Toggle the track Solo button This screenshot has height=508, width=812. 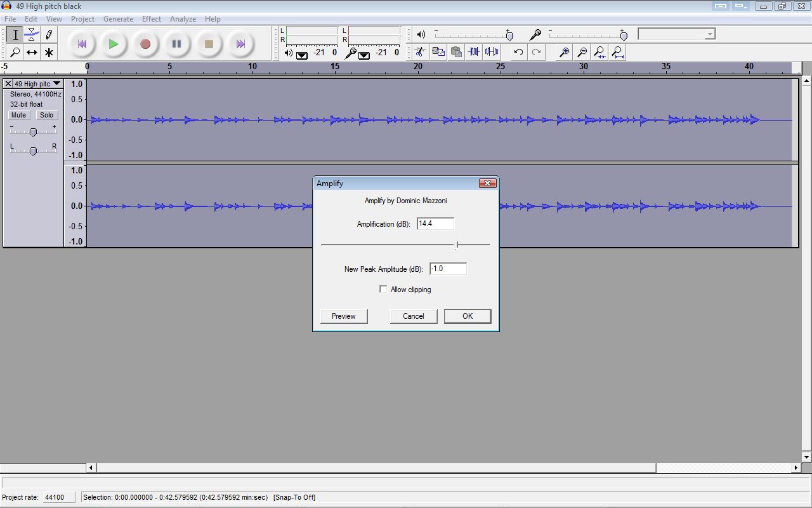click(x=46, y=115)
